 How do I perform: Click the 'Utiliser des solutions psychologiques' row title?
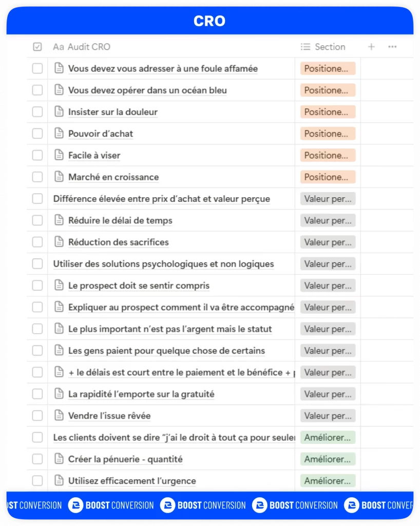[163, 264]
